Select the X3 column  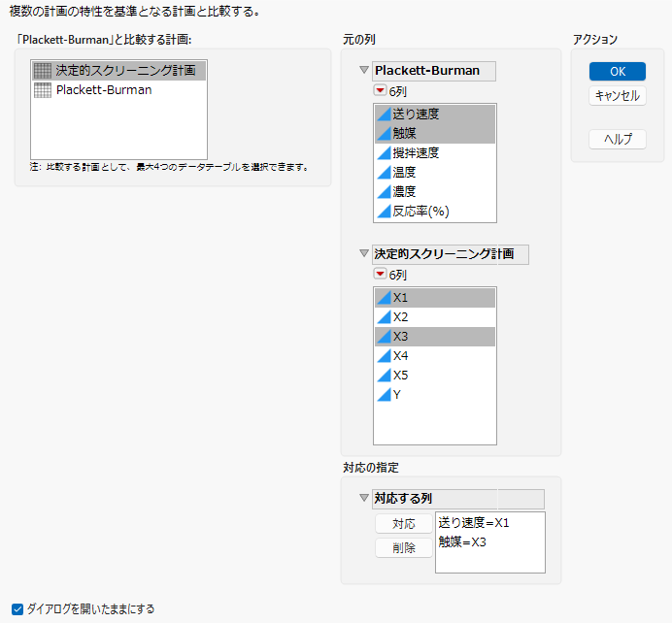coord(435,337)
